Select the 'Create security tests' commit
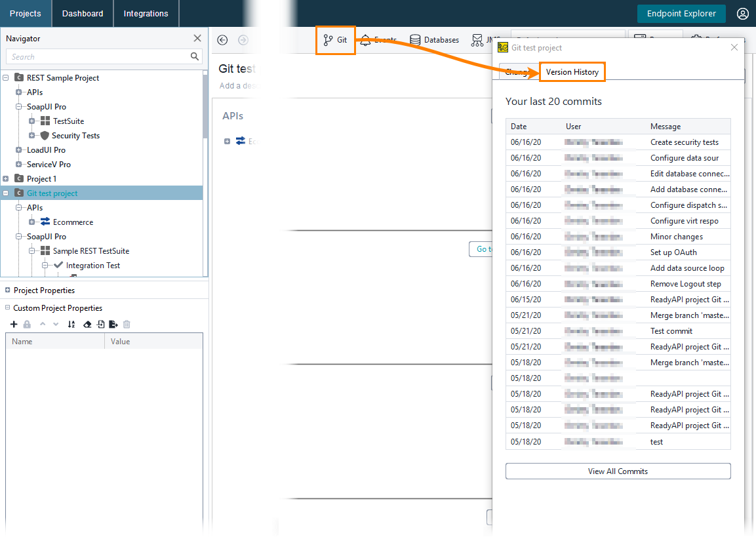This screenshot has height=537, width=756. pos(618,142)
